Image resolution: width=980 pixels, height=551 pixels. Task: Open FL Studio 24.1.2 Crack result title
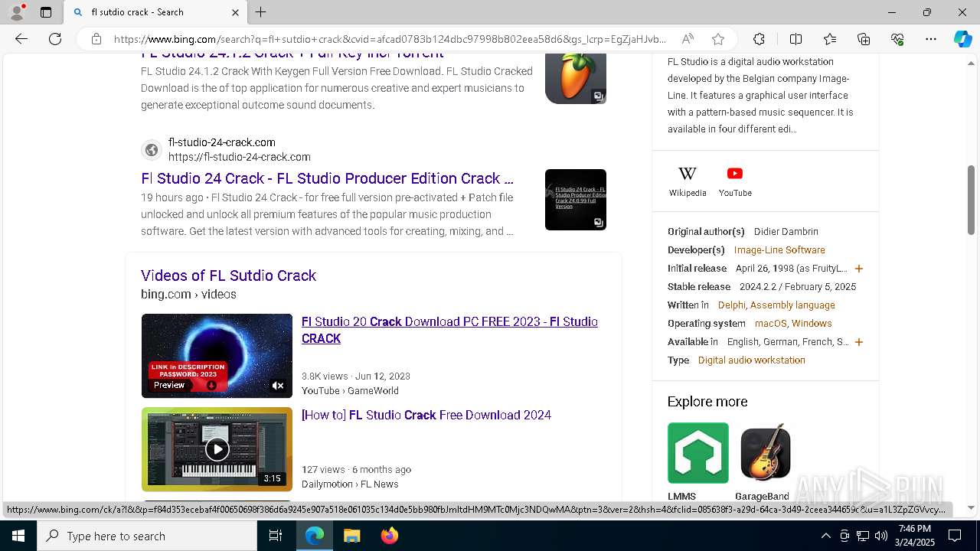click(x=292, y=55)
